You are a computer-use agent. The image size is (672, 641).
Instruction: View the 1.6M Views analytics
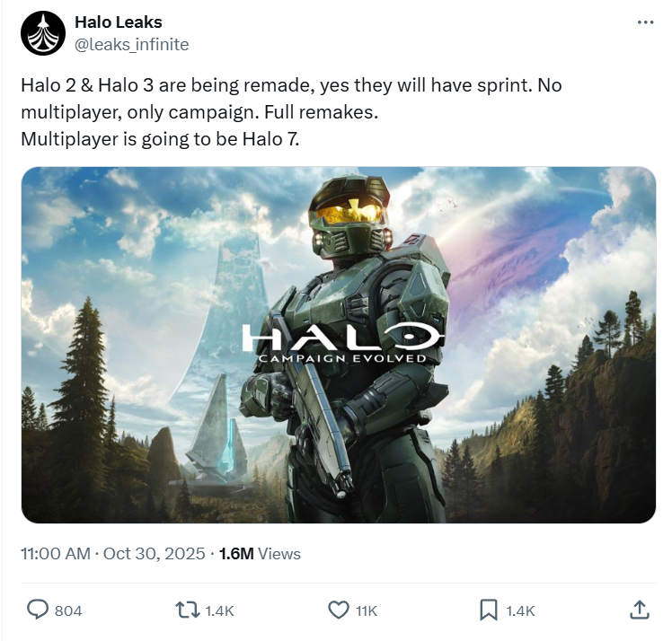click(x=260, y=554)
